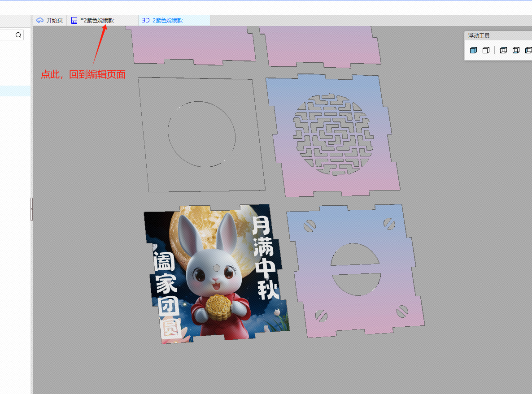Collapse the left panel using splitter arrow
This screenshot has height=394, width=532.
click(x=31, y=209)
